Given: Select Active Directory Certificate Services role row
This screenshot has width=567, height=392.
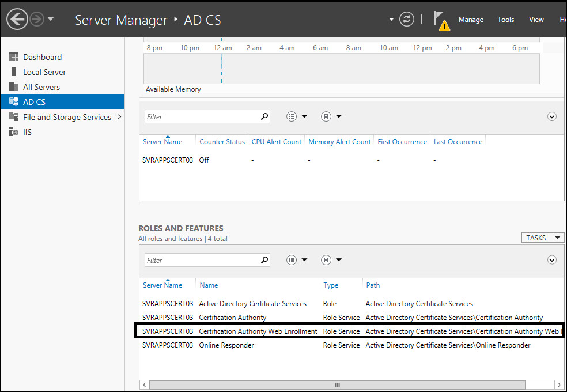Looking at the screenshot, I should click(x=351, y=304).
